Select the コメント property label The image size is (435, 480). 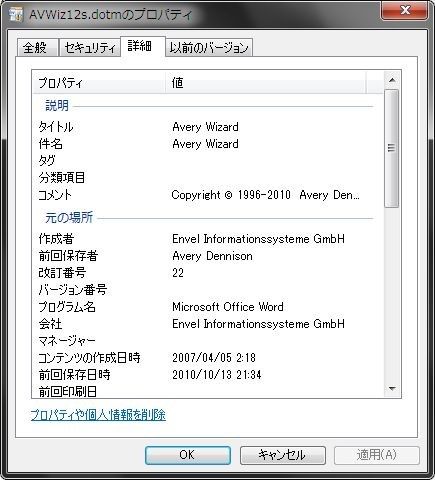[55, 195]
